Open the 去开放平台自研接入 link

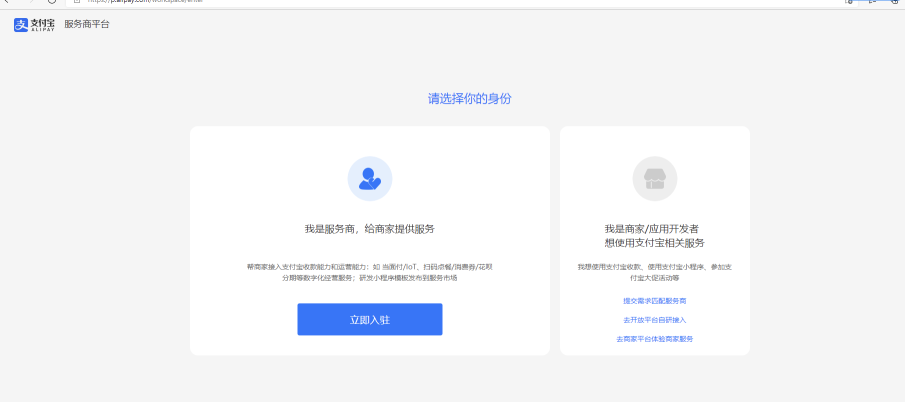click(x=655, y=320)
